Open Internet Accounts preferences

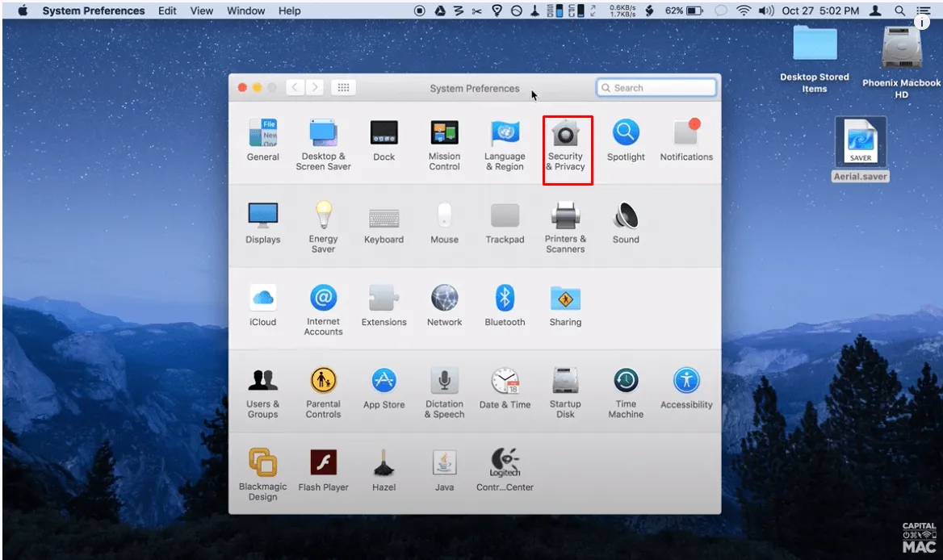tap(323, 309)
